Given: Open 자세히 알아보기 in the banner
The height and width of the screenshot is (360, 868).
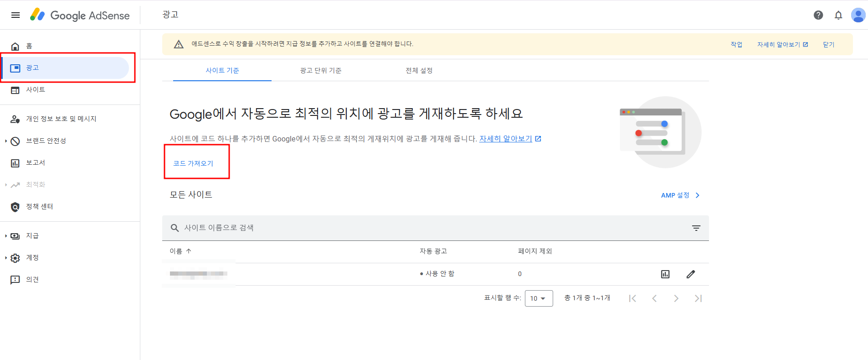Looking at the screenshot, I should pos(782,44).
